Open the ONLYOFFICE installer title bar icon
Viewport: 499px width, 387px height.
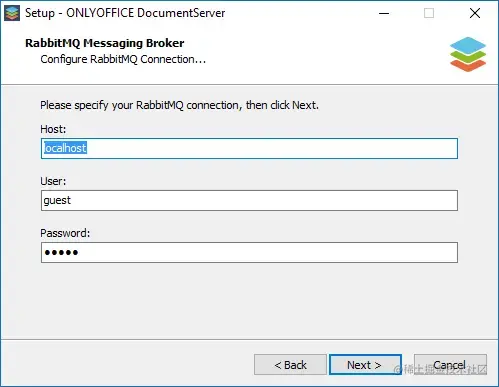pyautogui.click(x=12, y=13)
